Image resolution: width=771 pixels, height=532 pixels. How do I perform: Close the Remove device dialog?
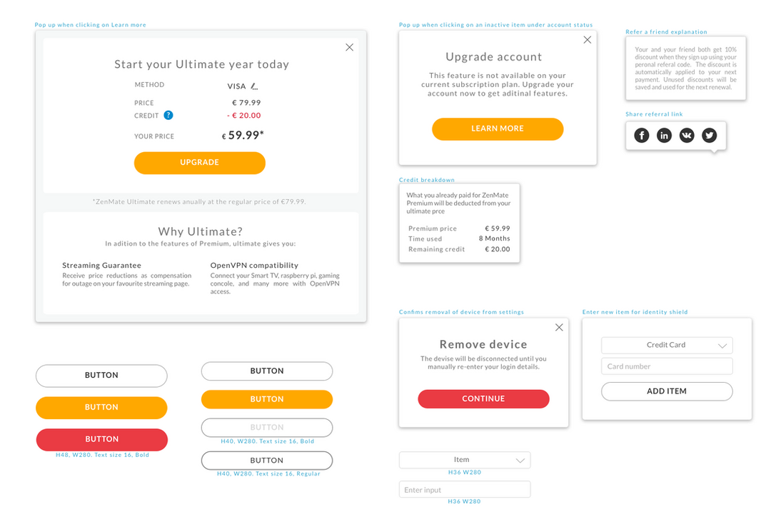click(559, 327)
